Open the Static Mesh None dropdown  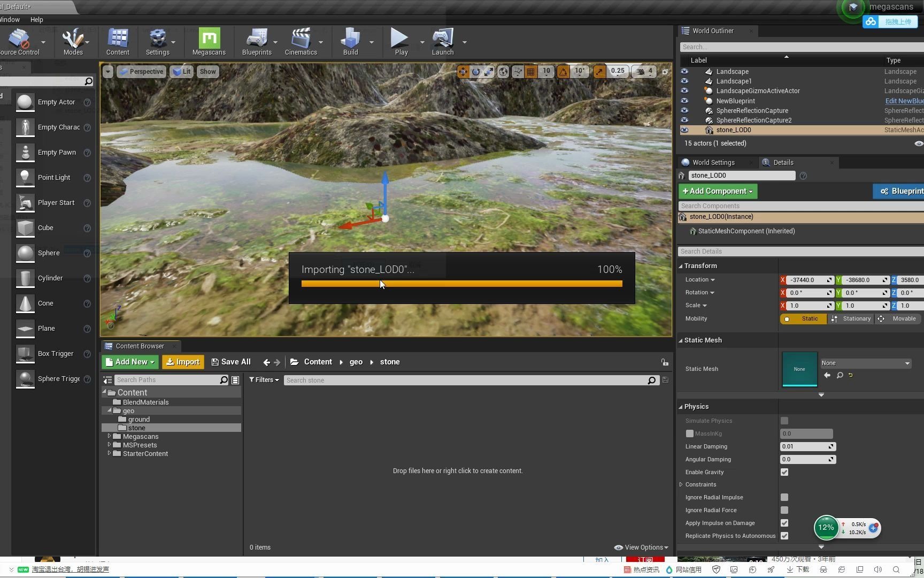[865, 363]
